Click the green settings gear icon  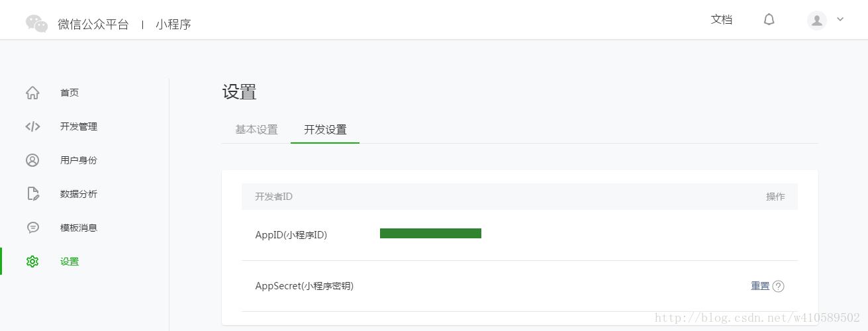(32, 261)
